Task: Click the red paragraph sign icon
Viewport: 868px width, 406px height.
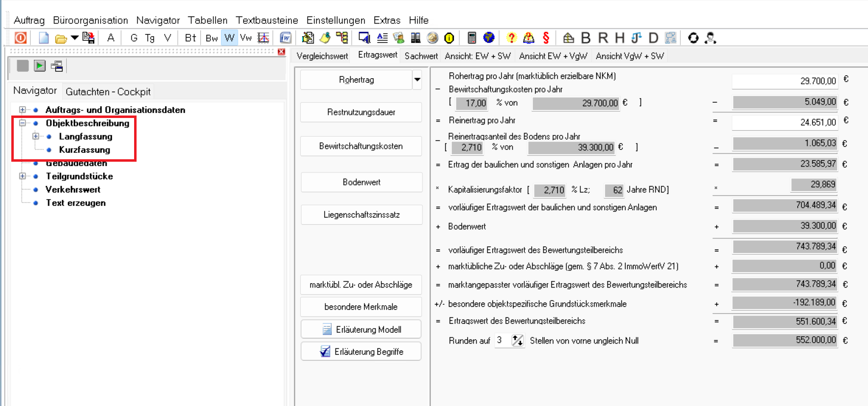Action: click(x=546, y=38)
